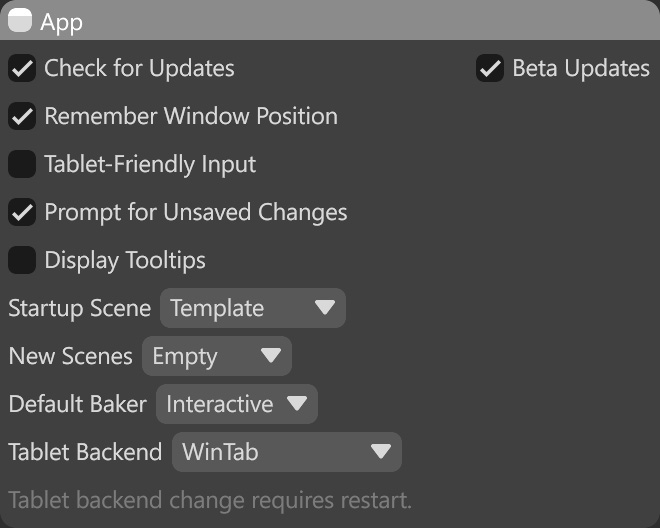Expand the Default Baker dropdown

pyautogui.click(x=236, y=405)
